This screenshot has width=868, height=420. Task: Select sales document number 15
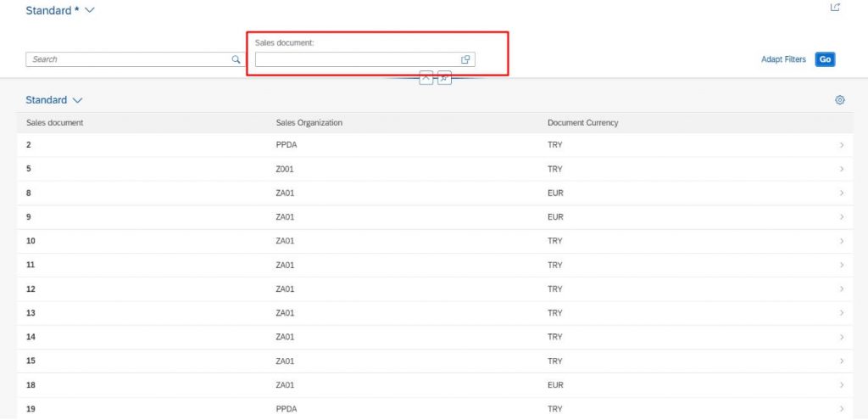[x=31, y=361]
